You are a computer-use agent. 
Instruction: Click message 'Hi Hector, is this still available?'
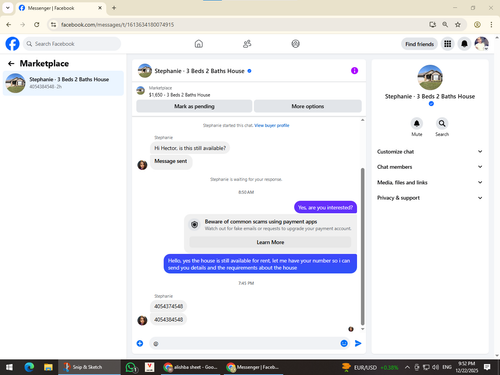pyautogui.click(x=190, y=148)
